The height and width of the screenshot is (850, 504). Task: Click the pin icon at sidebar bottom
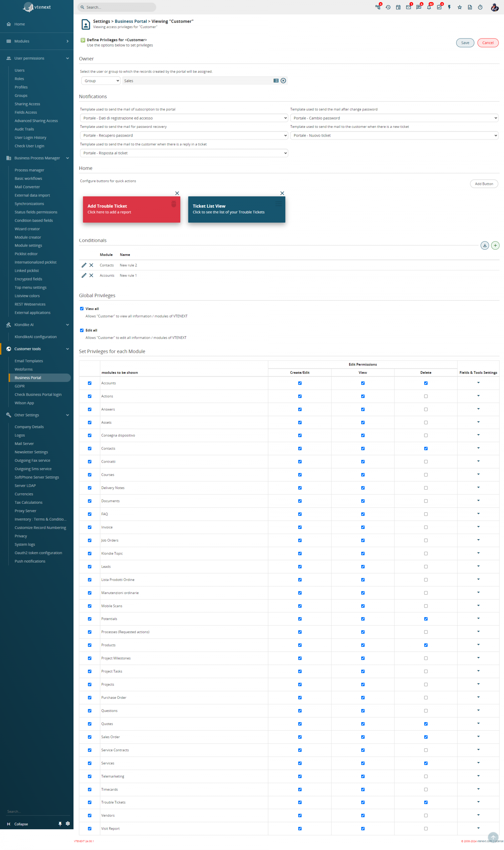[x=60, y=824]
